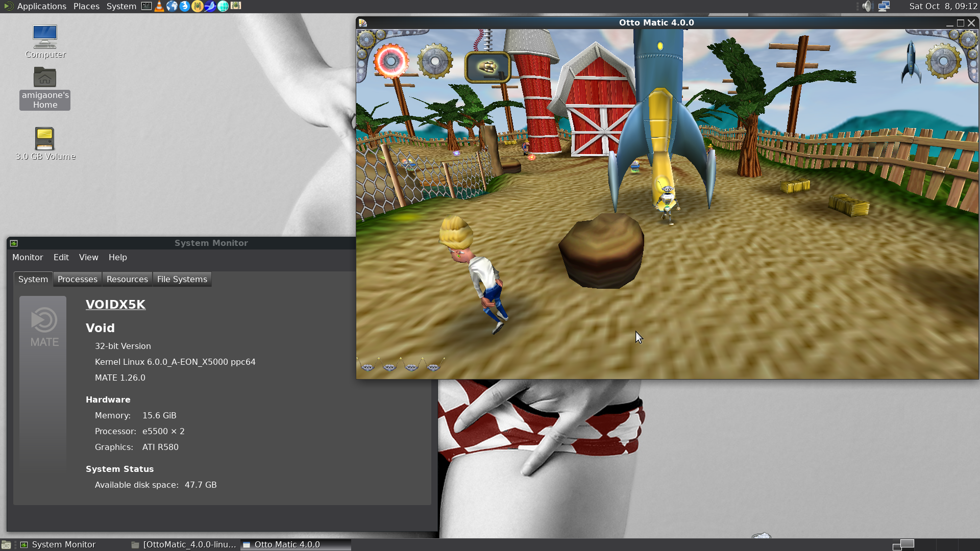Open the Help menu in System Monitor
The image size is (980, 551).
coord(118,258)
